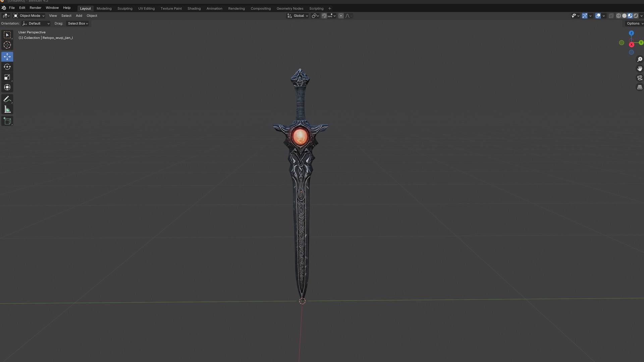The width and height of the screenshot is (644, 362).
Task: Switch to the UV Editing workspace tab
Action: click(146, 8)
